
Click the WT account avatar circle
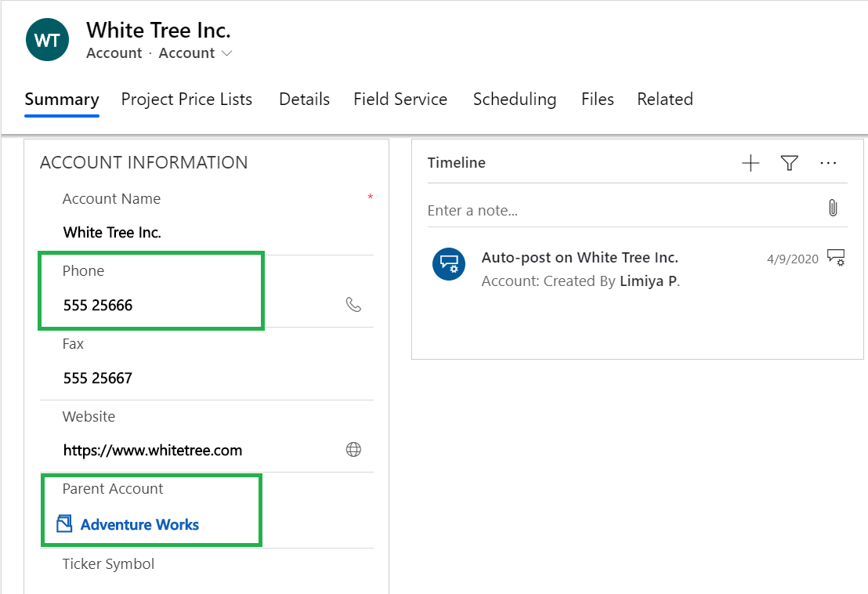click(47, 39)
